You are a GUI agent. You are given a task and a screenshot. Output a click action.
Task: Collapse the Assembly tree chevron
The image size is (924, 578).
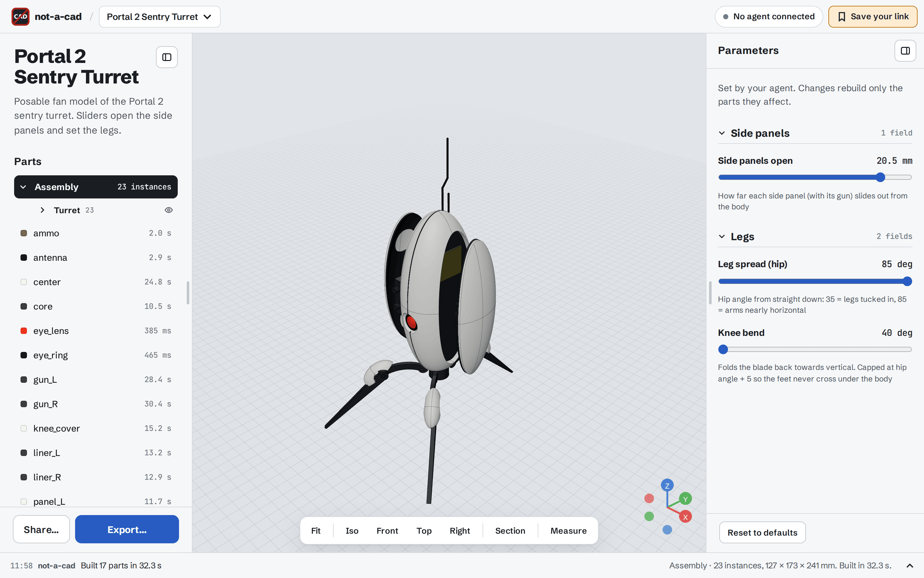pos(23,187)
